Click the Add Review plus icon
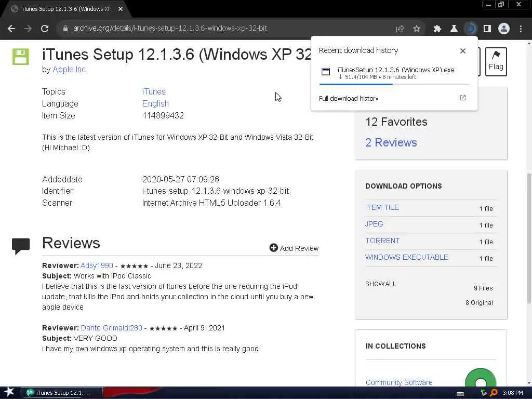This screenshot has width=532, height=399. pyautogui.click(x=273, y=248)
